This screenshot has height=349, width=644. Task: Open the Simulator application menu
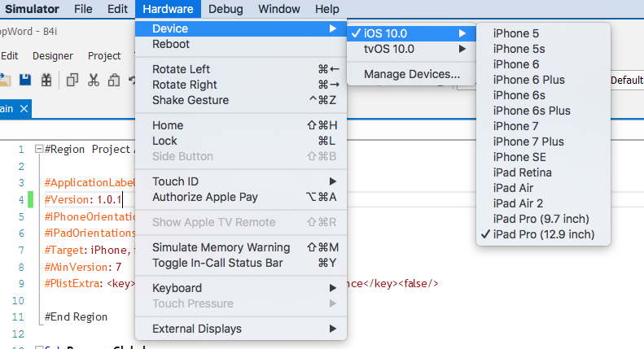(32, 9)
